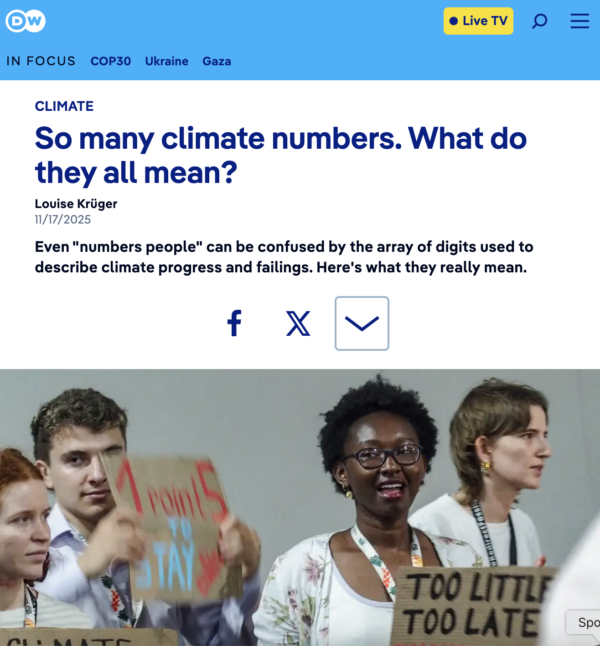View author Louise Krüger's profile
The height and width of the screenshot is (646, 600).
pos(76,204)
